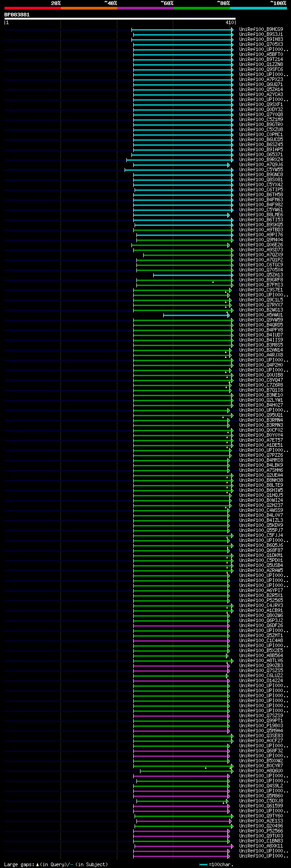Choose the UniRef100_Q9M404 entry
Screen dimensions: 291x868
(261, 240)
